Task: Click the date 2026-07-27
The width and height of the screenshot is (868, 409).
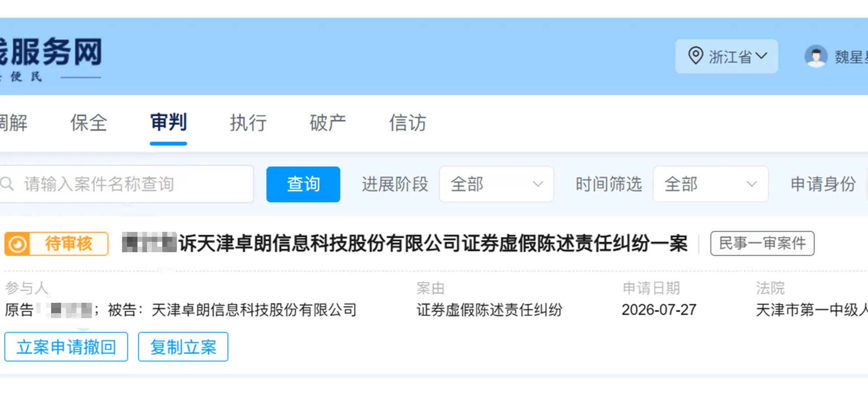Action: click(659, 310)
